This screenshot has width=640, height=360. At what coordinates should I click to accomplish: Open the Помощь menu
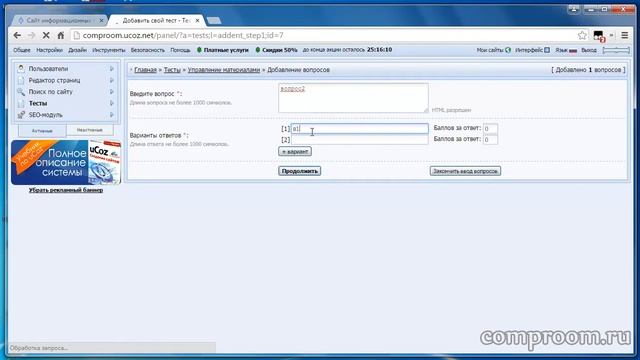[180, 50]
